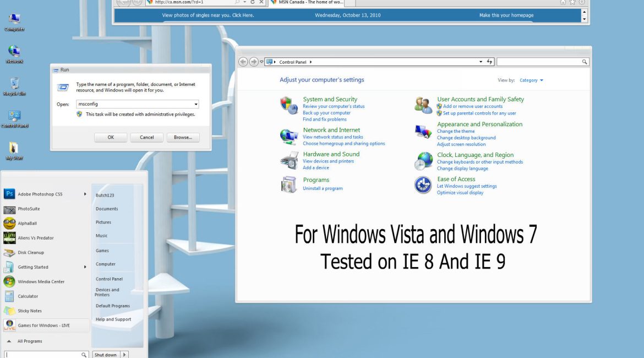644x358 pixels.
Task: Click the Shut down button
Action: click(106, 354)
